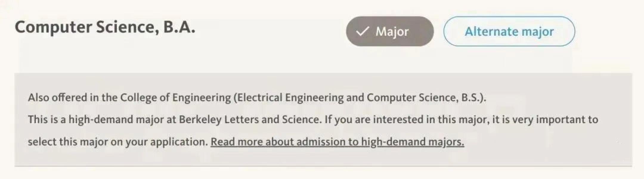This screenshot has width=644, height=179.
Task: Click the Computer Science, B.A. heading
Action: click(x=105, y=27)
